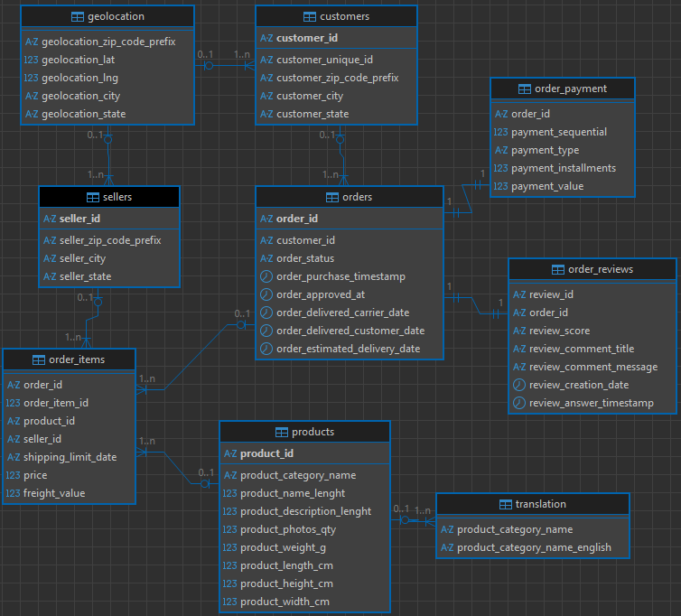This screenshot has height=616, width=681.
Task: Choose the product_category_name_english column
Action: click(x=534, y=547)
